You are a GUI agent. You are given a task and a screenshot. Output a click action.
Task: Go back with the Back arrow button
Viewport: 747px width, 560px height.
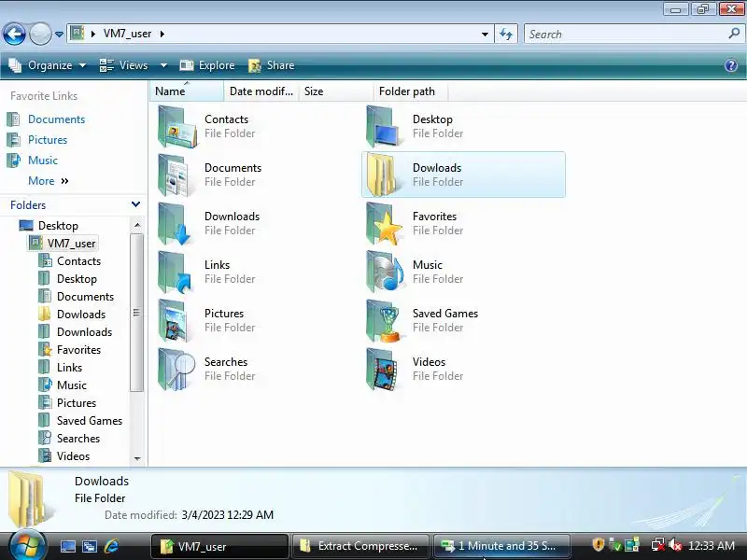pyautogui.click(x=14, y=34)
